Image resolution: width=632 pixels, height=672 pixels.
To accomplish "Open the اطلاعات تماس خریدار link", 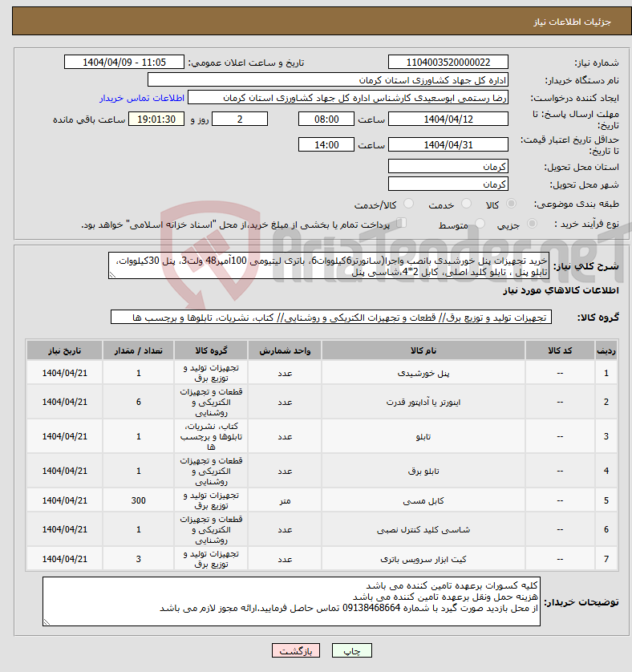I will (x=142, y=98).
